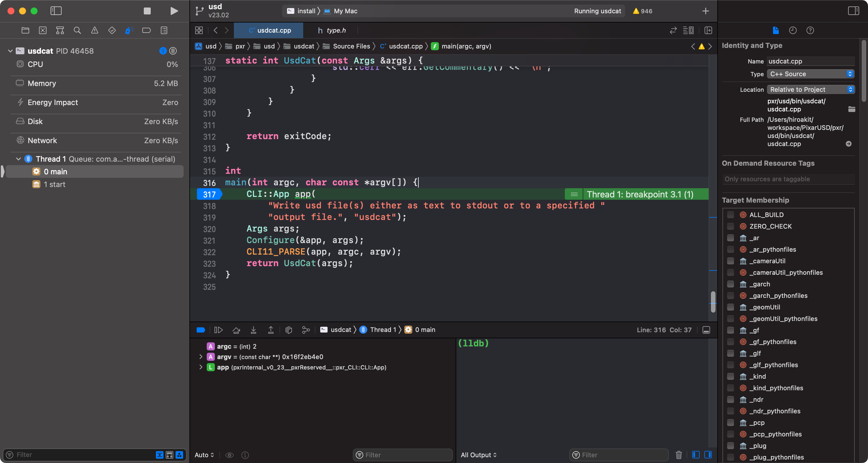Open the Issue navigator warning icon
868x463 pixels.
(x=95, y=30)
